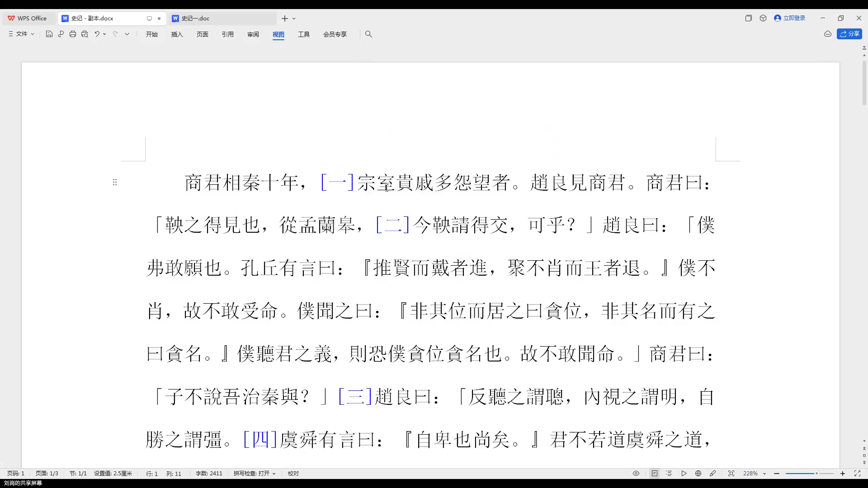Open the 页面 ribbon tab
The height and width of the screenshot is (488, 868).
pyautogui.click(x=203, y=34)
